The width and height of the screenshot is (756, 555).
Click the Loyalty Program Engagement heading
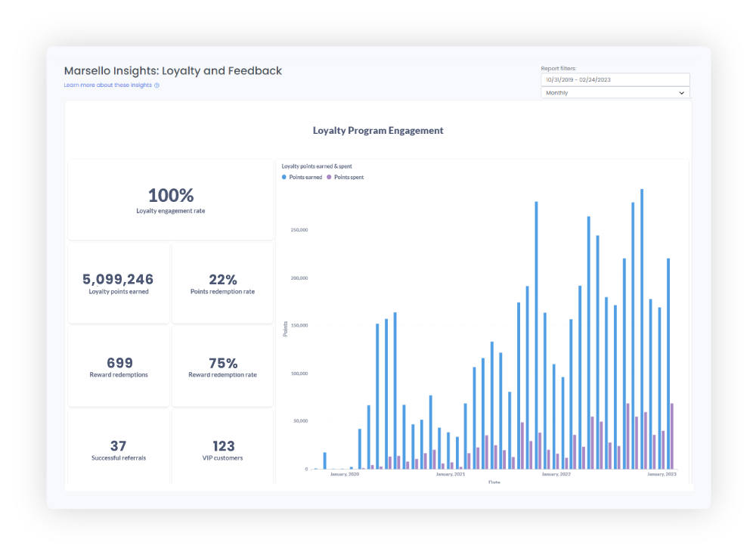point(378,131)
